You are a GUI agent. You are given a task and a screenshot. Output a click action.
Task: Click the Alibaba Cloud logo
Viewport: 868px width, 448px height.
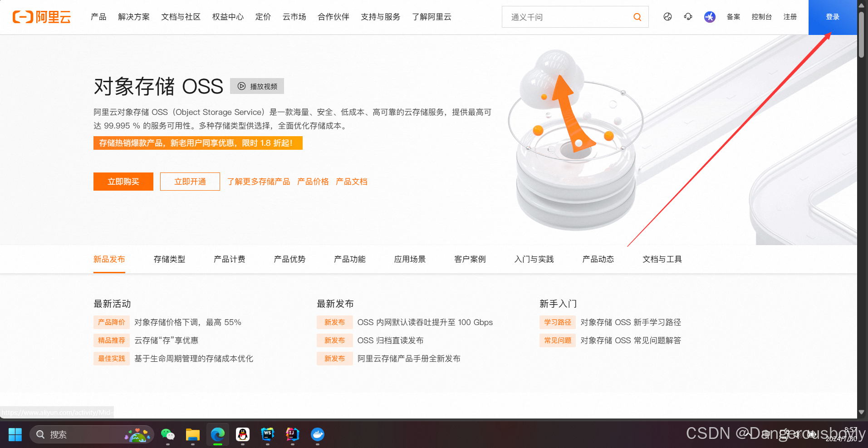(41, 17)
